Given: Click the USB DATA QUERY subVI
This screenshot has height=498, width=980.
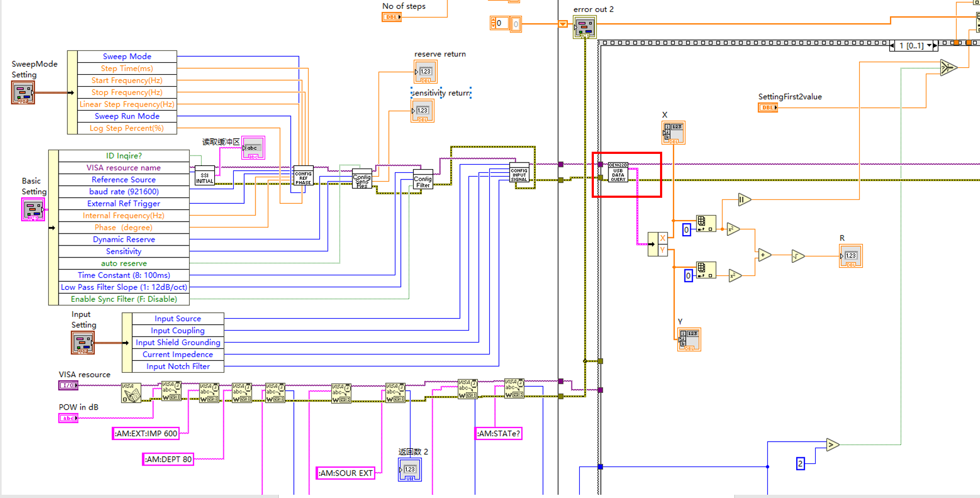Looking at the screenshot, I should click(618, 172).
